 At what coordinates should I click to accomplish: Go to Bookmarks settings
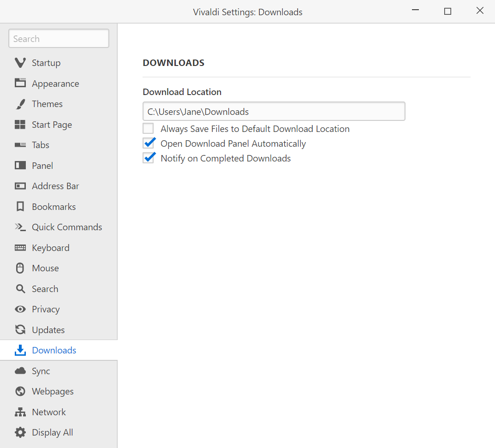[x=54, y=207]
